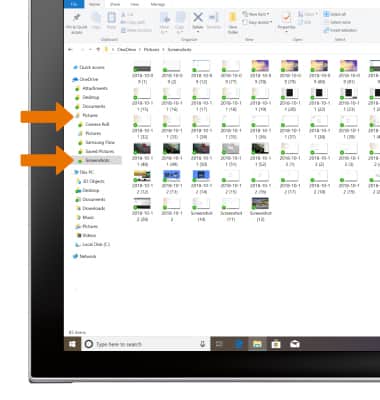
Task: Go forward with the right arrow button
Action: tap(82, 49)
